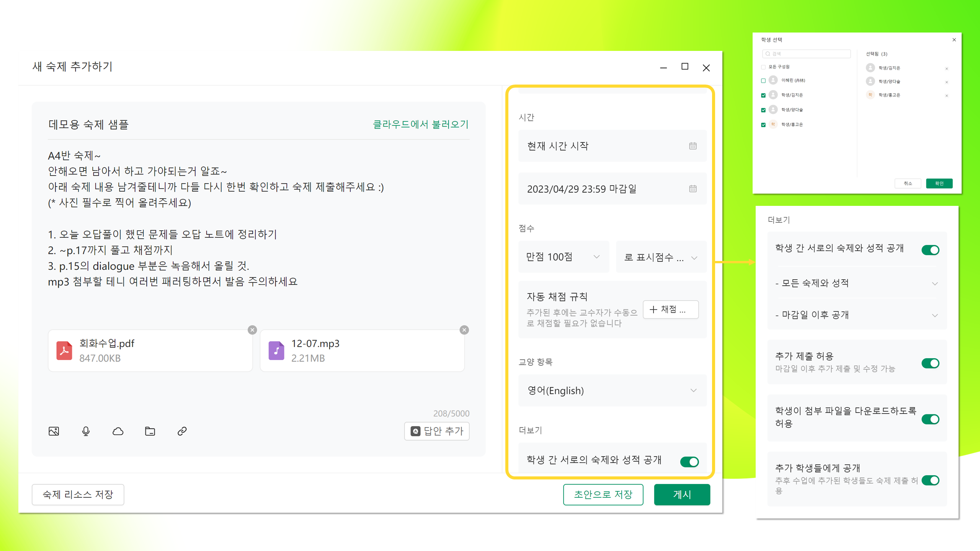Viewport: 980px width, 551px height.
Task: Click the microphone voice recording icon
Action: [x=86, y=431]
